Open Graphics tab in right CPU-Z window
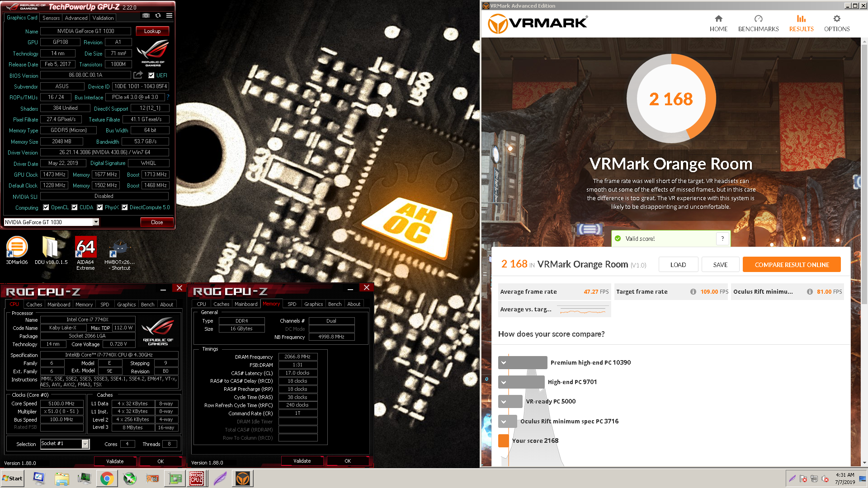Image resolution: width=868 pixels, height=488 pixels. tap(313, 304)
